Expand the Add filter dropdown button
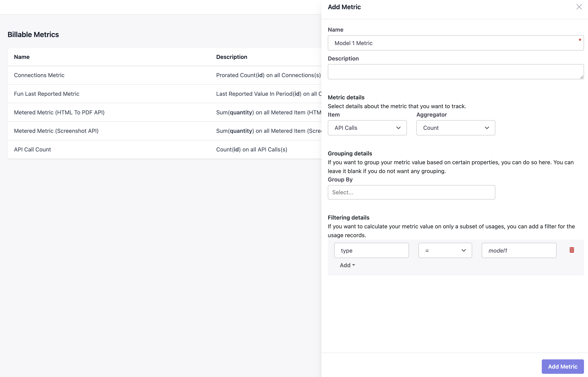The image size is (588, 377). (347, 265)
